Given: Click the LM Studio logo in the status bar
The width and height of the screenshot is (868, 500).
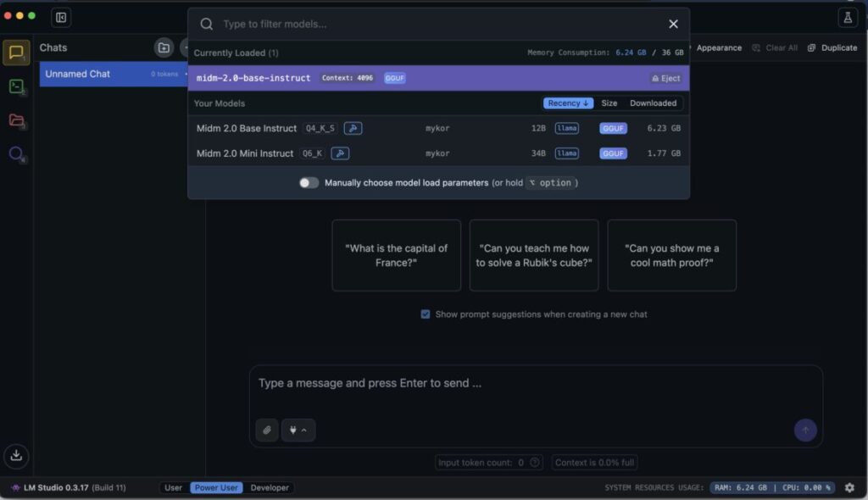Looking at the screenshot, I should point(15,487).
